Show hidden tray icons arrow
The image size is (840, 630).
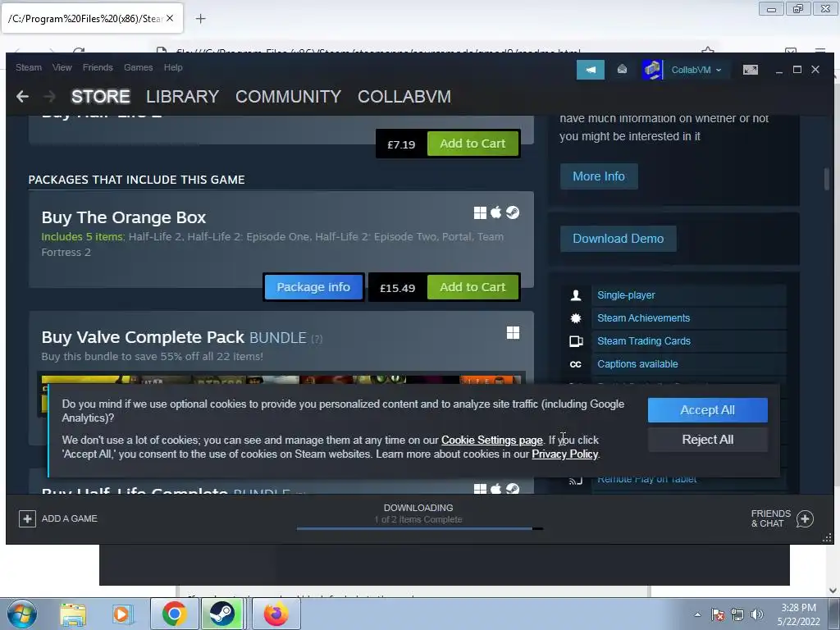pyautogui.click(x=697, y=614)
